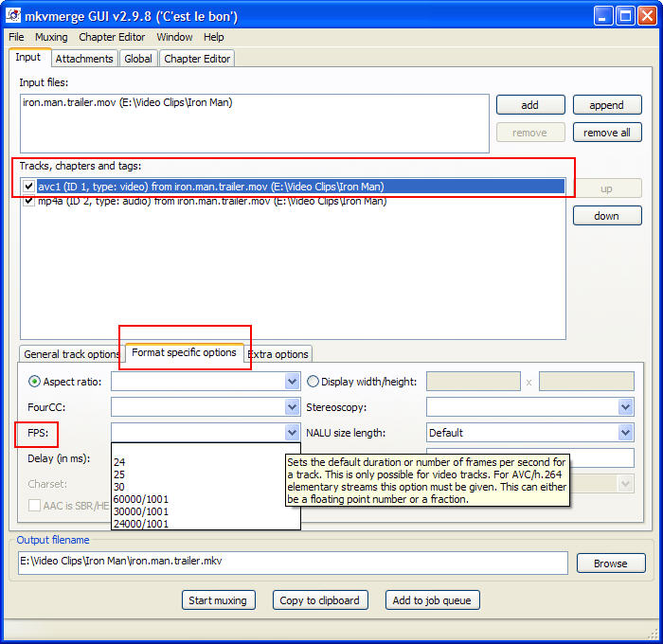Open the File menu

[16, 37]
